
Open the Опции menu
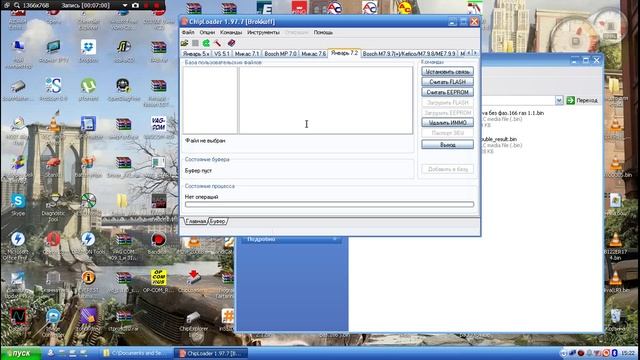pyautogui.click(x=207, y=32)
